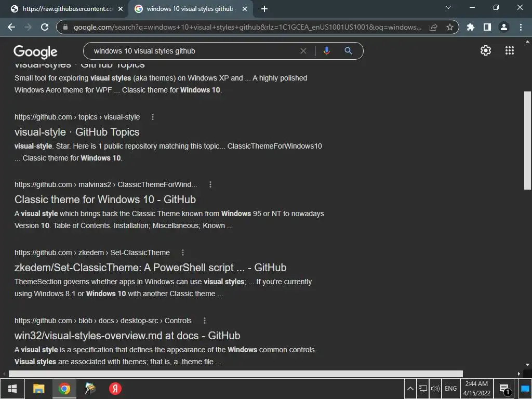Open Classic theme for Windows 10 - GitHub
This screenshot has height=399, width=532.
pyautogui.click(x=105, y=199)
